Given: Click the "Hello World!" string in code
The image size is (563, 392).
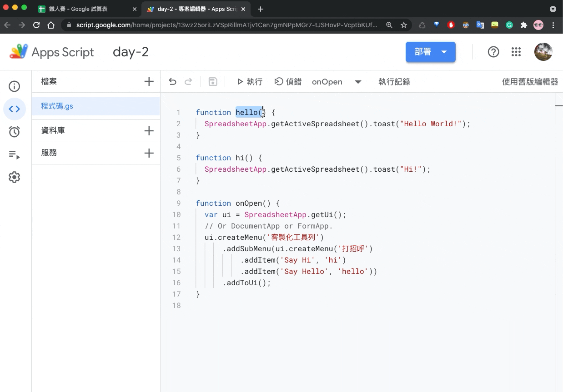Looking at the screenshot, I should coord(431,124).
